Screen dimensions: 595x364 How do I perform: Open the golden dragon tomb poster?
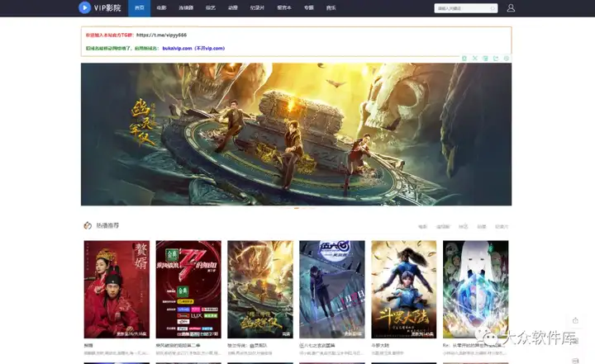260,290
